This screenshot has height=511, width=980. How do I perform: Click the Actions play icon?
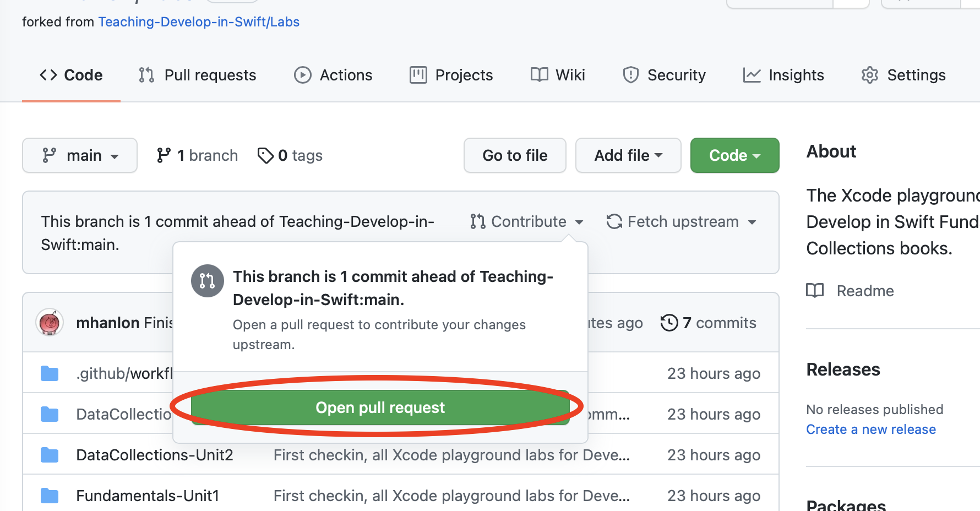303,75
